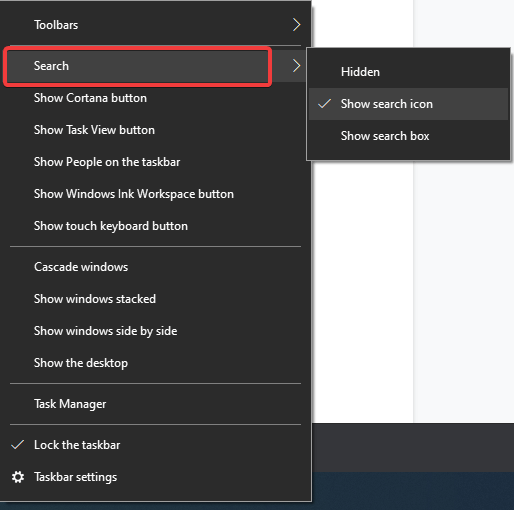The width and height of the screenshot is (514, 510).
Task: Toggle Show touch keyboard button
Action: [x=156, y=226]
